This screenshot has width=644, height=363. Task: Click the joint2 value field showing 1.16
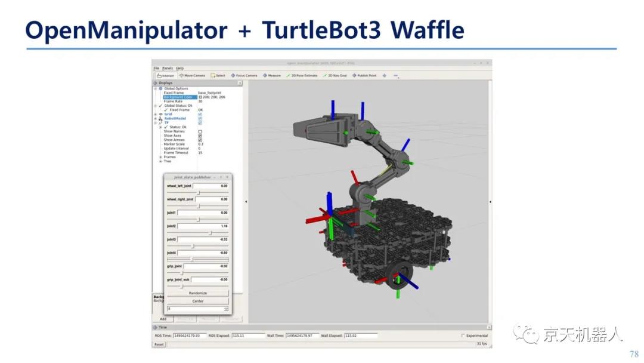(203, 226)
